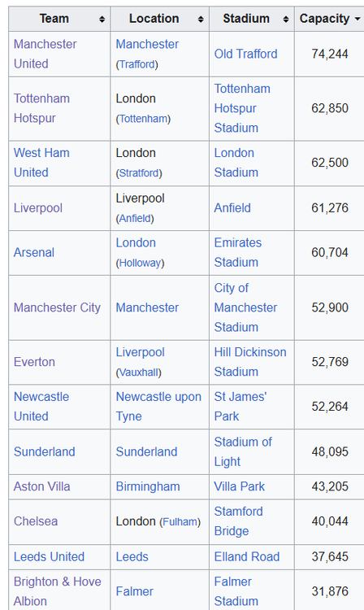Open the Stratford location link
364x610 pixels.
[139, 173]
